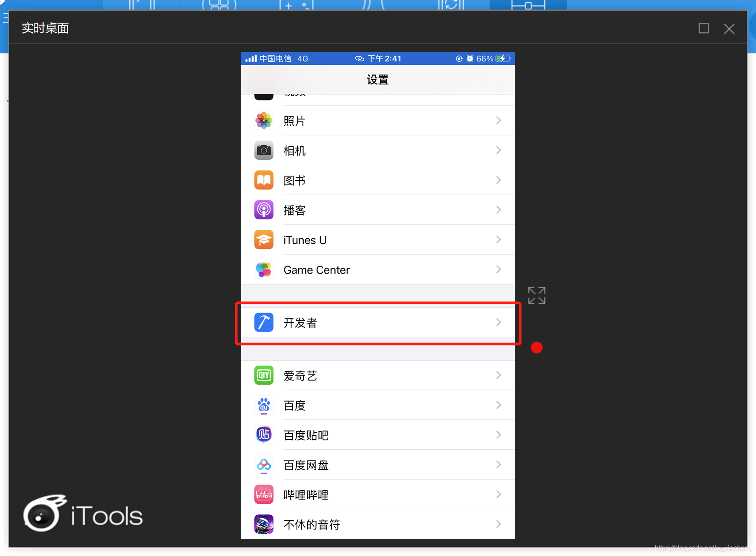Select the 图书 settings label
This screenshot has width=756, height=556.
click(x=294, y=181)
